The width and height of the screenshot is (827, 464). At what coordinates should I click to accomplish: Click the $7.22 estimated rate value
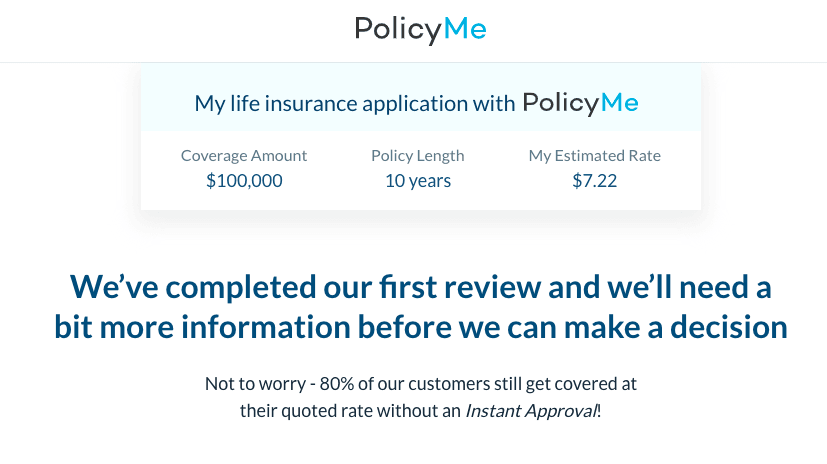pos(594,181)
